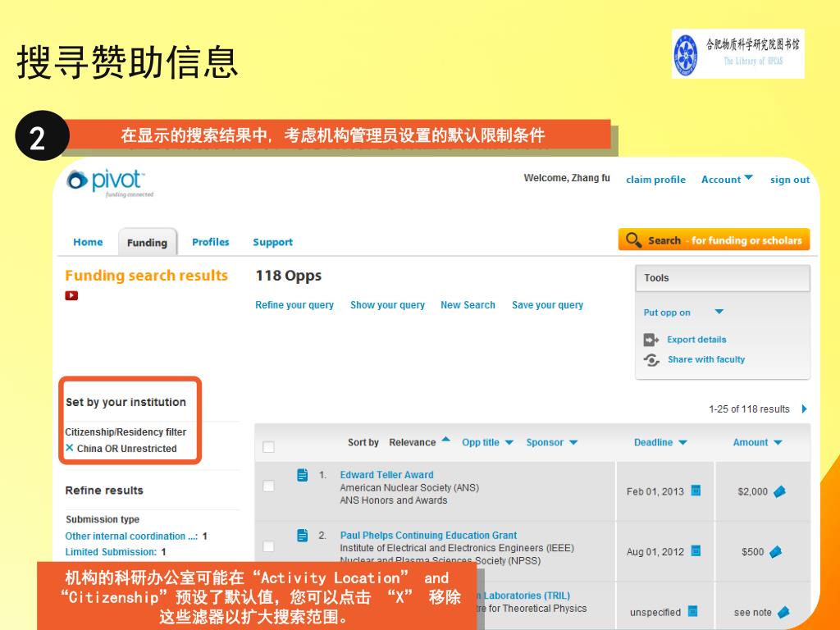Open the Put opp on dropdown
The image size is (840, 630).
[x=683, y=313]
